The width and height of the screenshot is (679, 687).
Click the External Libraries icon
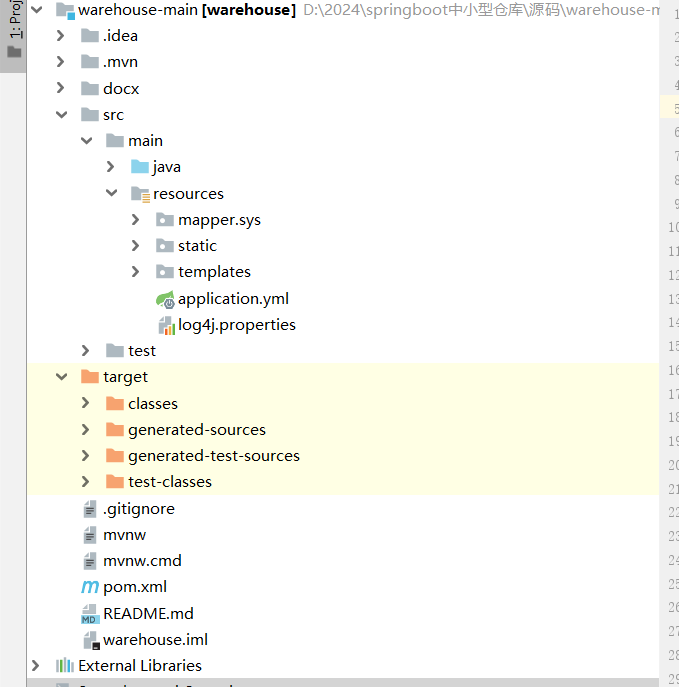tap(65, 665)
